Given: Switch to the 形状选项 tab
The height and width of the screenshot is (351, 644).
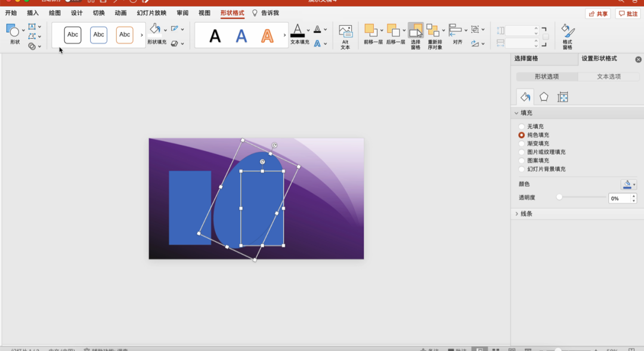Looking at the screenshot, I should pyautogui.click(x=547, y=76).
